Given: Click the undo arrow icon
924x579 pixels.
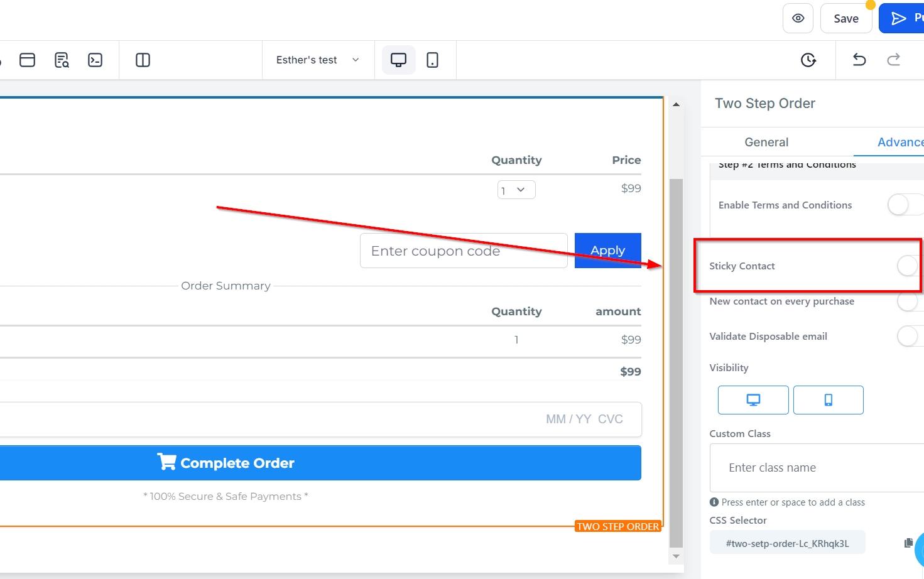Looking at the screenshot, I should pyautogui.click(x=859, y=60).
